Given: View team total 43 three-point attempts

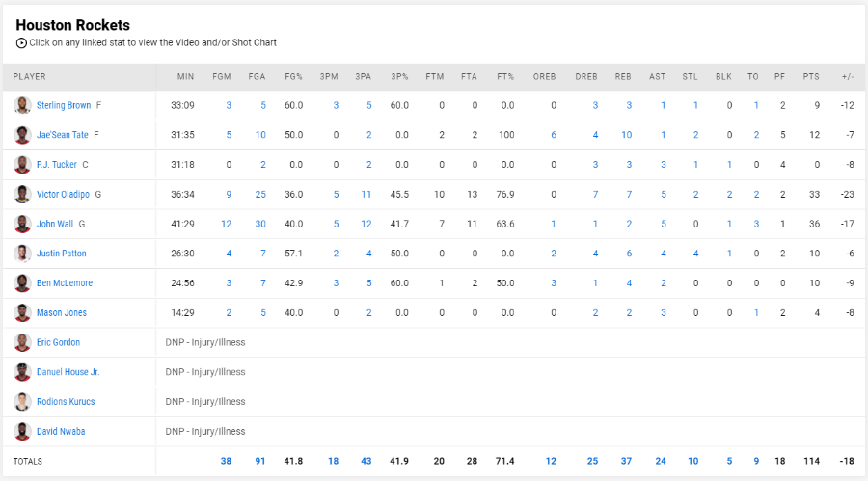Looking at the screenshot, I should pyautogui.click(x=366, y=461).
